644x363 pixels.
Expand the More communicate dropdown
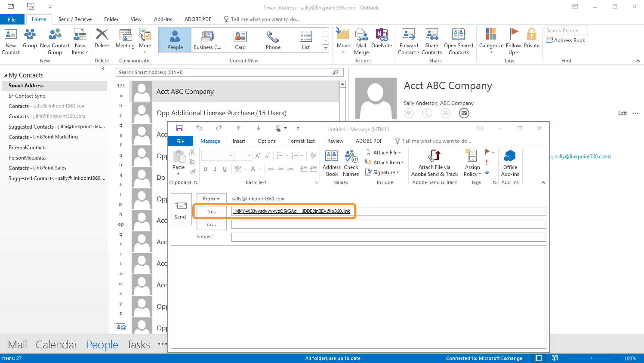145,42
